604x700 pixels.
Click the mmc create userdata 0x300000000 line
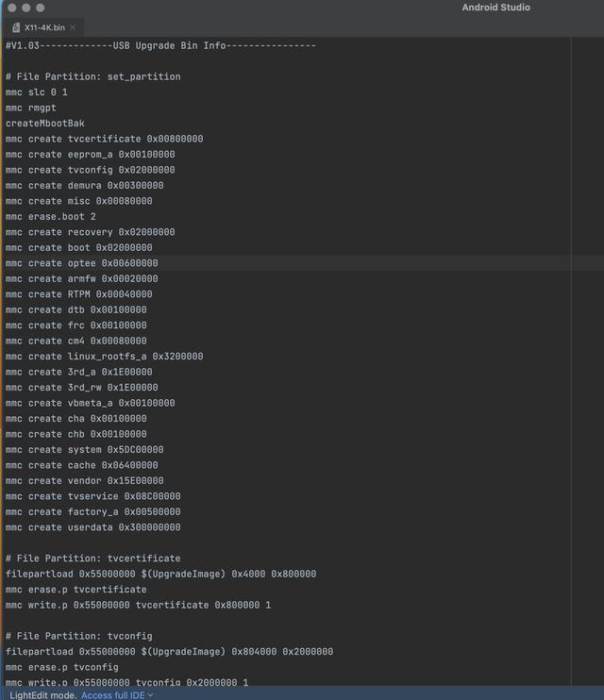[92, 527]
